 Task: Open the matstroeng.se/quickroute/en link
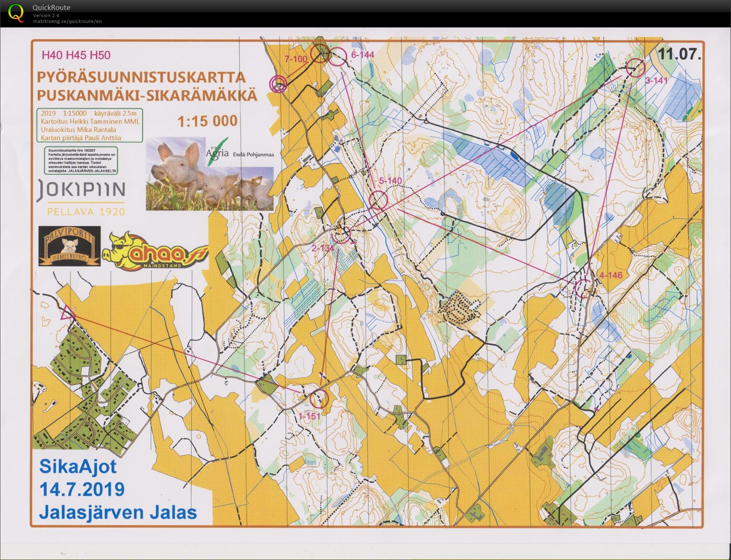click(x=67, y=21)
